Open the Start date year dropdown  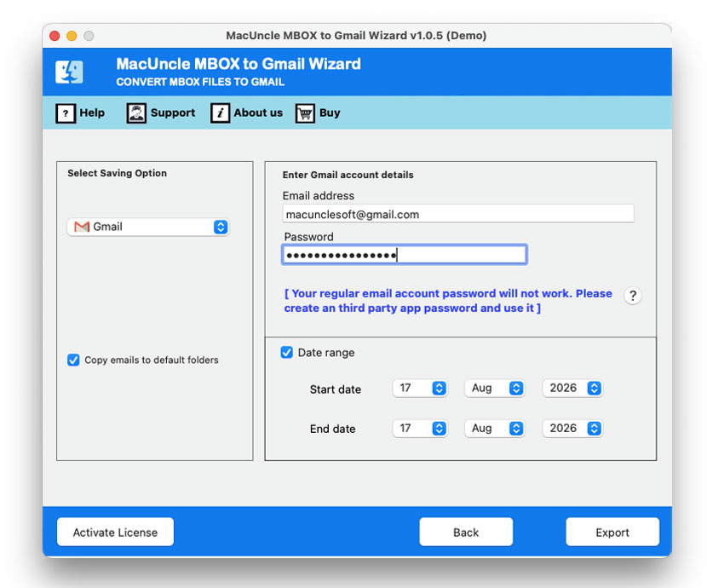tap(572, 389)
